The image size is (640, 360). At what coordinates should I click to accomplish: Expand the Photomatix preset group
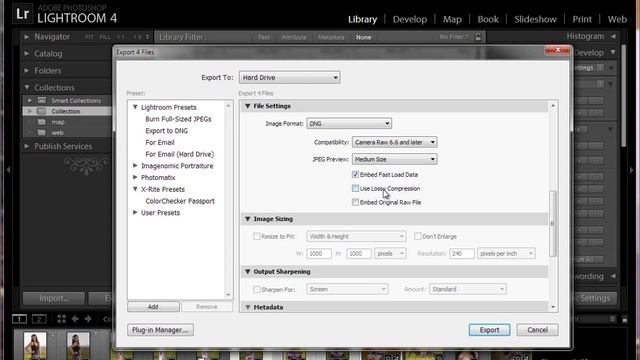(135, 177)
